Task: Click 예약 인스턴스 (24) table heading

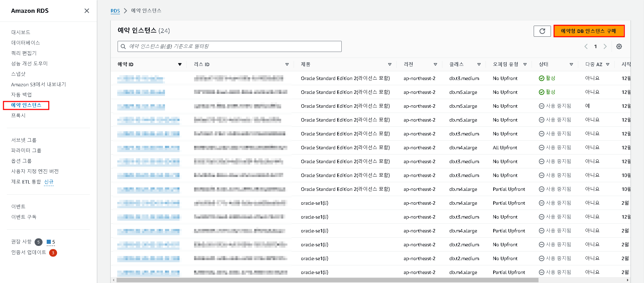Action: (x=144, y=30)
